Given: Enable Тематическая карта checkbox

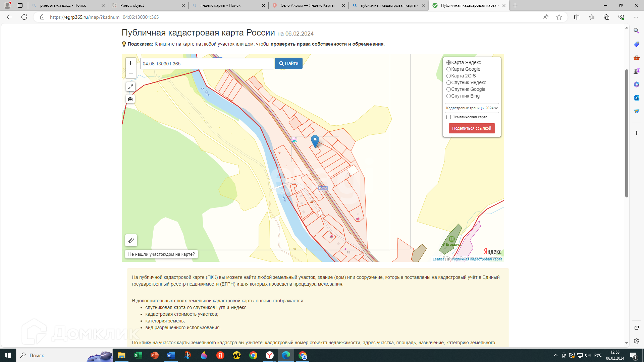Looking at the screenshot, I should pyautogui.click(x=448, y=117).
